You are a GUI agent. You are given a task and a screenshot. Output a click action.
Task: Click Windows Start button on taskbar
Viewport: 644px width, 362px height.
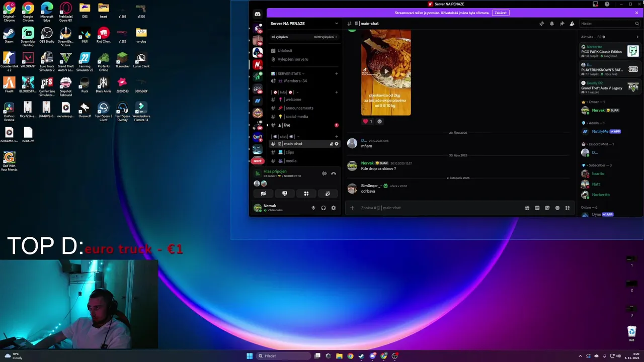(x=250, y=356)
